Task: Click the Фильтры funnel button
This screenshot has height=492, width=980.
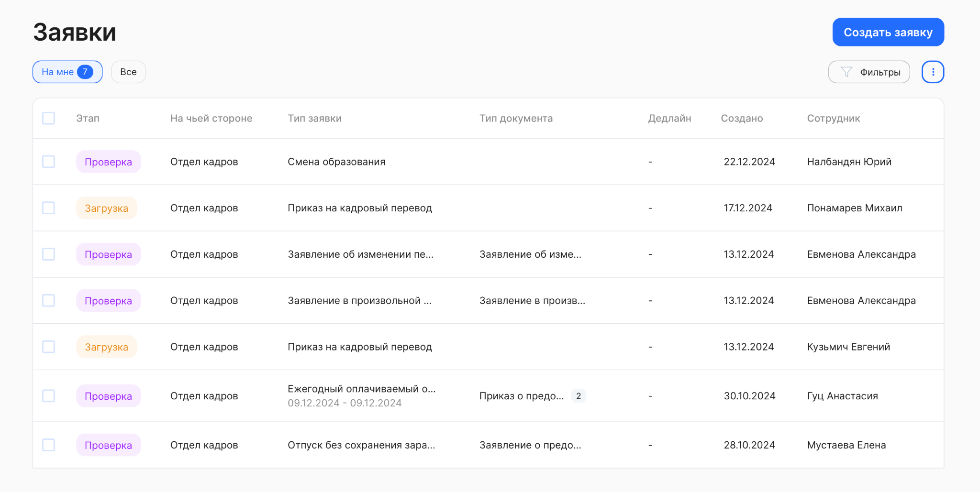Action: click(x=869, y=72)
